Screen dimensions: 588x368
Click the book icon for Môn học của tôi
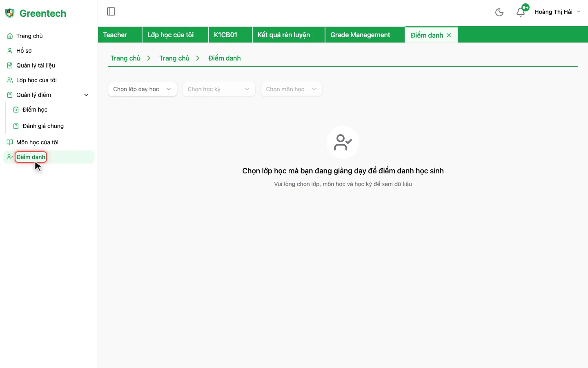pyautogui.click(x=10, y=142)
